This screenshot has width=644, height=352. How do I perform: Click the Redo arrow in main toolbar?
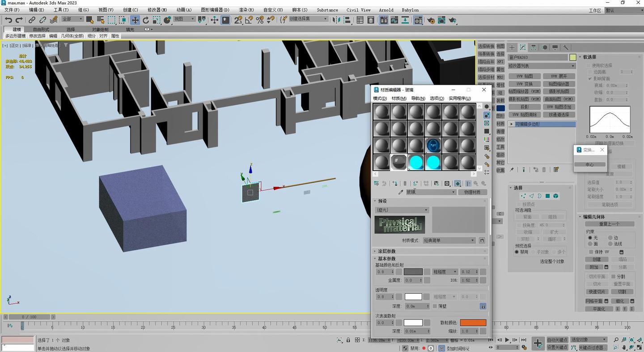tap(19, 20)
